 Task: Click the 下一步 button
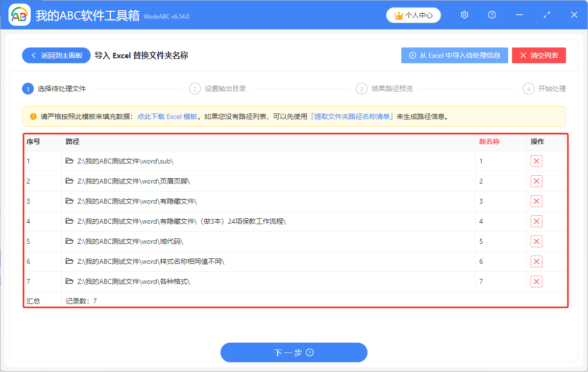click(294, 352)
